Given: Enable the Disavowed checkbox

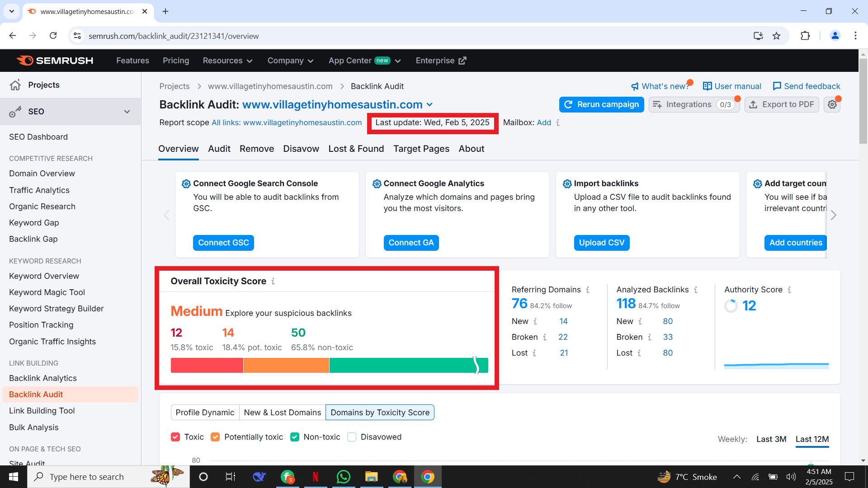Looking at the screenshot, I should pyautogui.click(x=352, y=437).
